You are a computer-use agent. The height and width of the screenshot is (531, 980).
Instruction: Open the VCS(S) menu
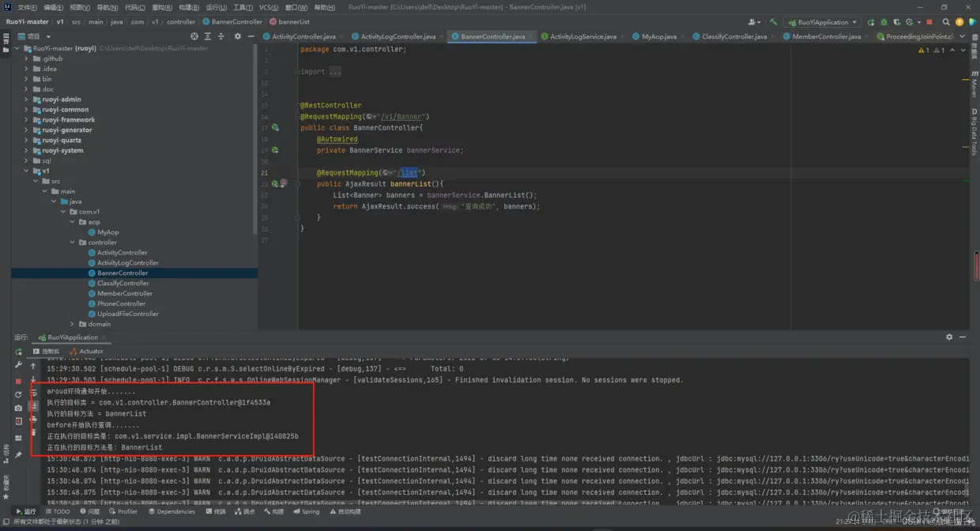(268, 7)
